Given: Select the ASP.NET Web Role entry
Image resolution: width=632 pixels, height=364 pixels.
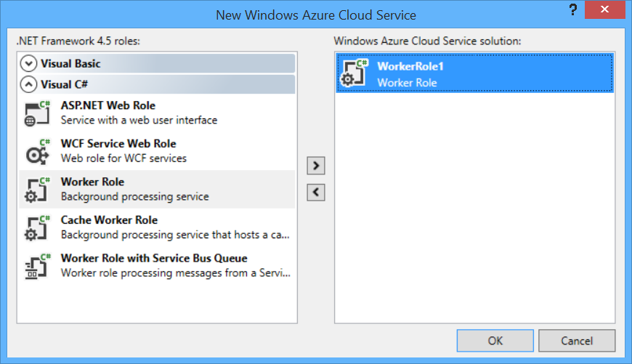Looking at the screenshot, I should pyautogui.click(x=108, y=106).
